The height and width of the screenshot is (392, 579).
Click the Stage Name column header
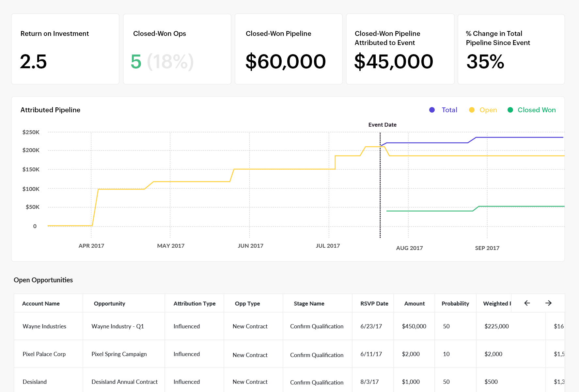pos(309,304)
